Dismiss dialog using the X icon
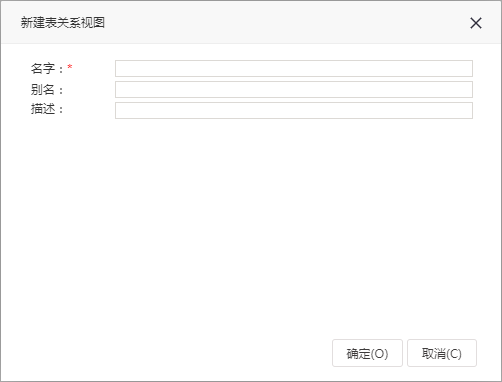Screen dimensions: 502x382 pyautogui.click(x=476, y=23)
